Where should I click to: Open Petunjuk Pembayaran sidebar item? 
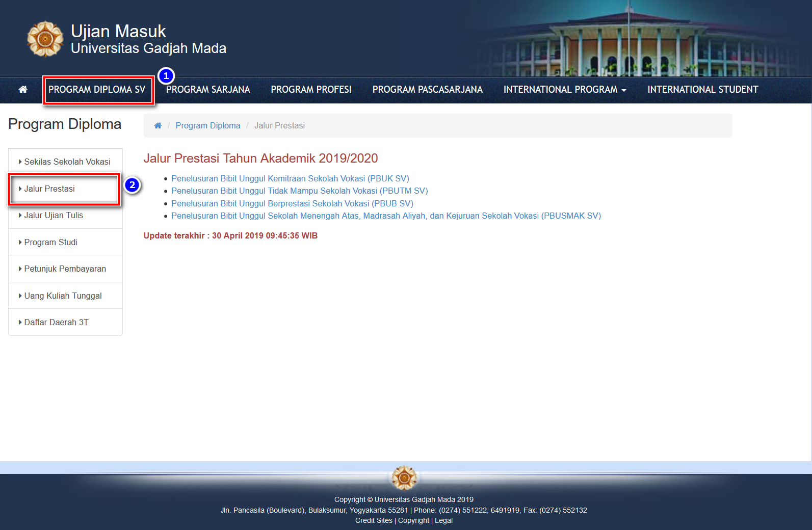[x=65, y=269]
